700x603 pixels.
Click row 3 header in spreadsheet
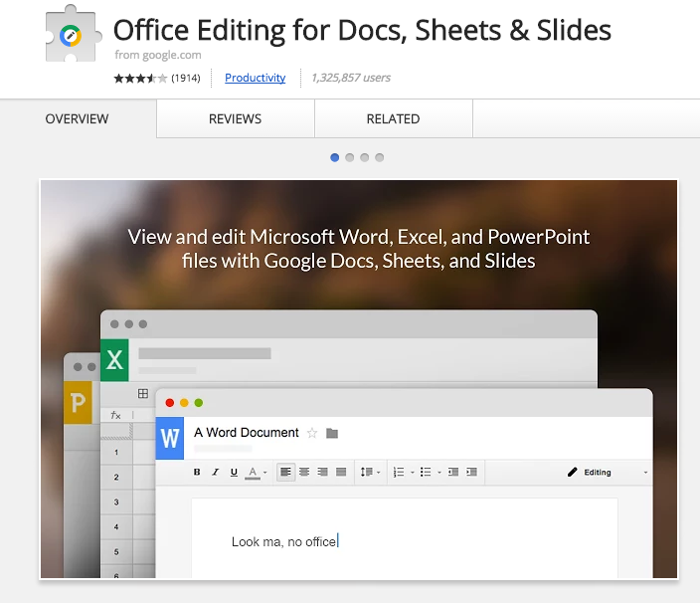(116, 502)
